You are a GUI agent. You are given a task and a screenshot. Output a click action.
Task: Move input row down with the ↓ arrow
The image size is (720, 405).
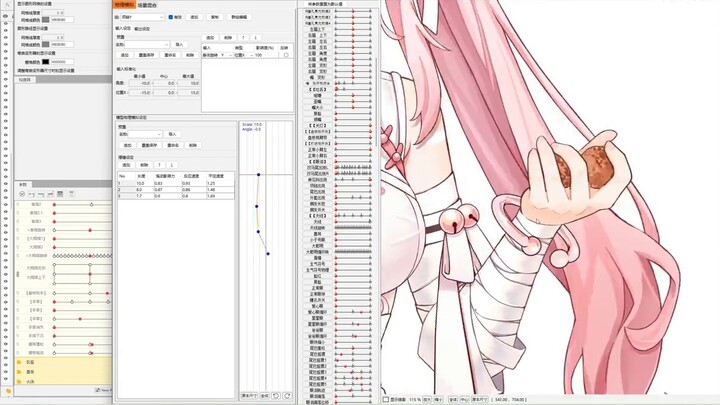click(x=255, y=38)
